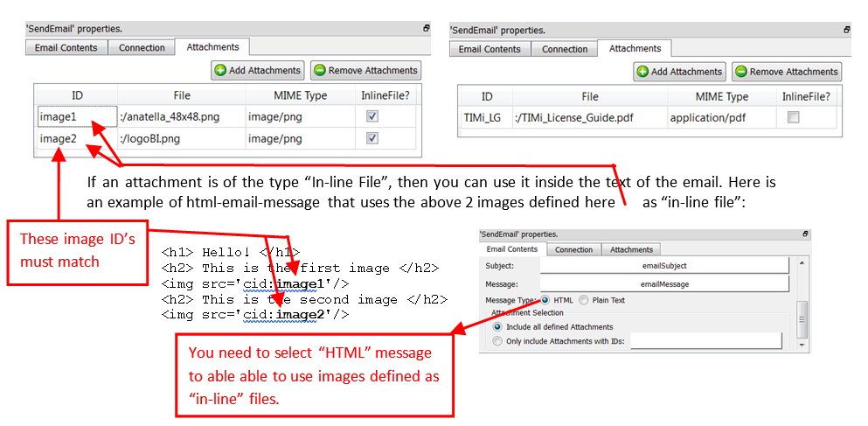868x426 pixels.
Task: Undock bottom SendEmail properties panel
Action: 806,234
